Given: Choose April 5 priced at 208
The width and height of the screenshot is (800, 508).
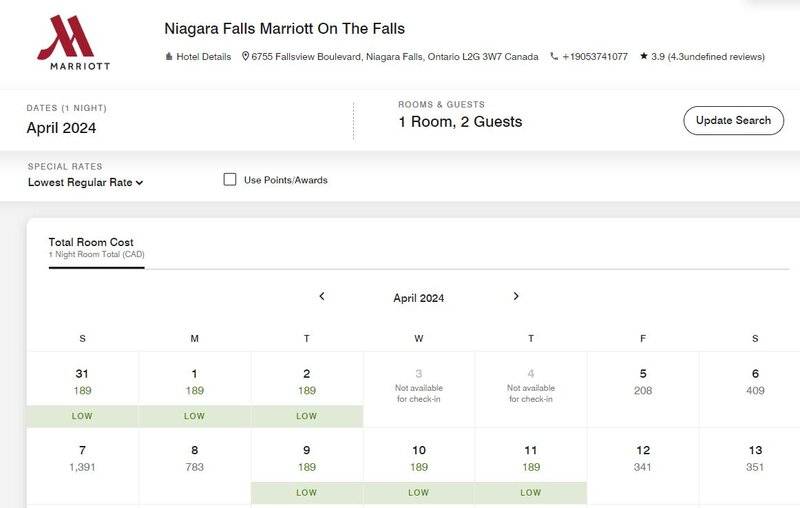Looking at the screenshot, I should coord(643,382).
